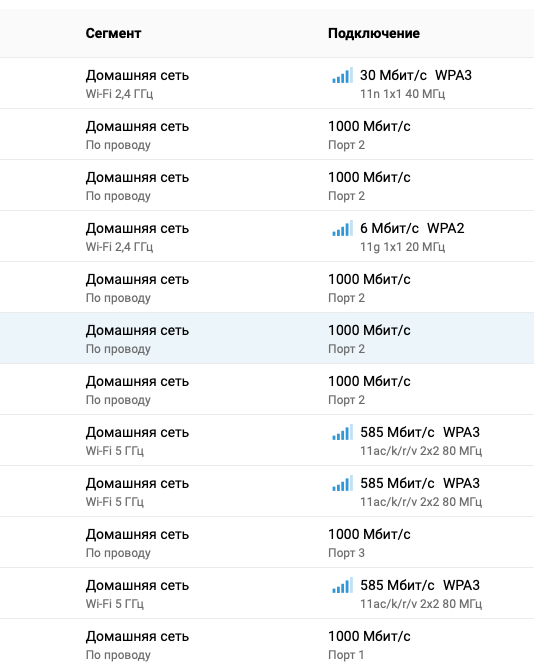This screenshot has height=669, width=534.
Task: Click signal icon in 585 Мбит/с row directly under a Порт 2 row
Action: (342, 433)
